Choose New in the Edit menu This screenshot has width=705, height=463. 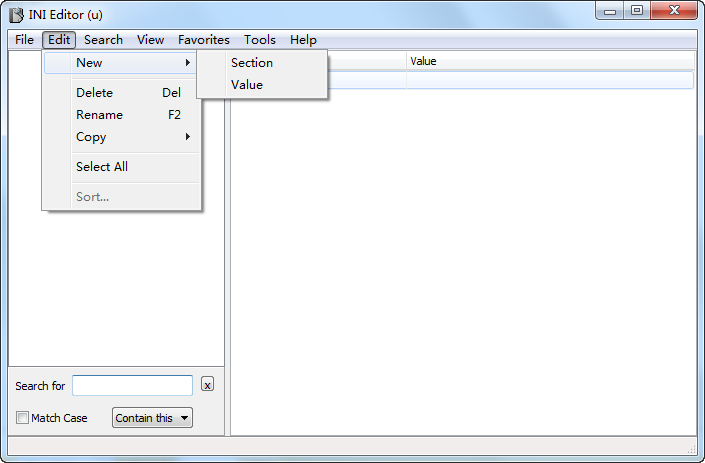(121, 63)
